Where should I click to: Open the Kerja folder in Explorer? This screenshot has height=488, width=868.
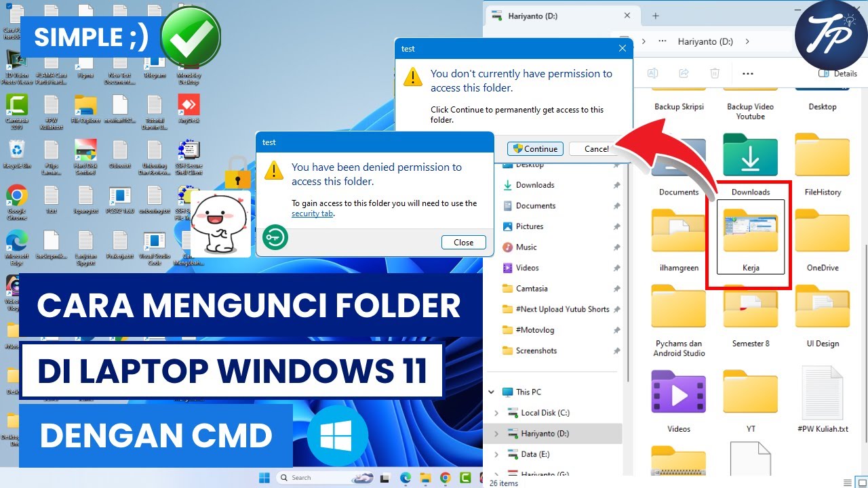[751, 237]
